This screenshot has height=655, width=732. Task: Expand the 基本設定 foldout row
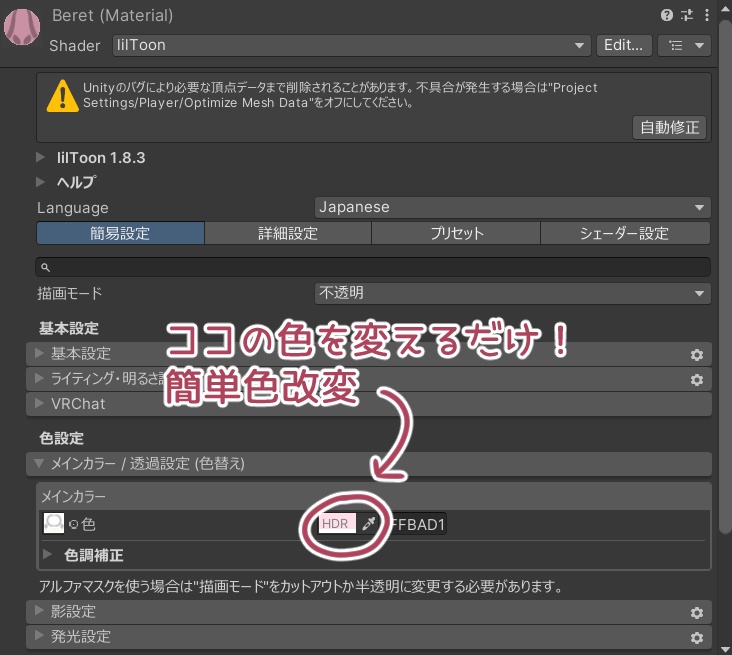click(369, 354)
